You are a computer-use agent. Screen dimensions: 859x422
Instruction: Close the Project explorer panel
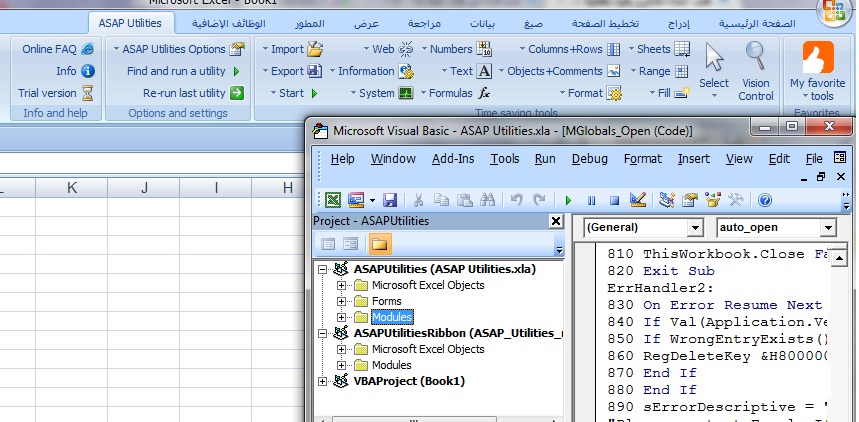pyautogui.click(x=556, y=221)
